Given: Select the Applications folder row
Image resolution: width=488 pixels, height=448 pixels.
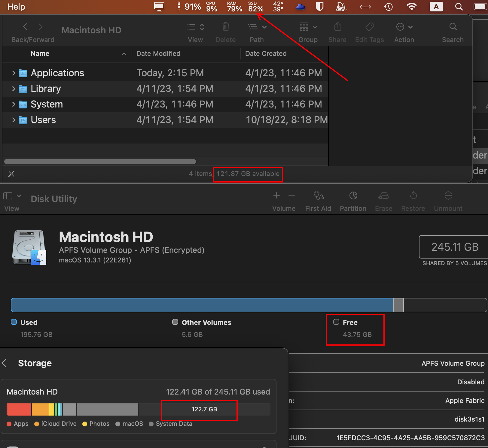Looking at the screenshot, I should coord(165,73).
